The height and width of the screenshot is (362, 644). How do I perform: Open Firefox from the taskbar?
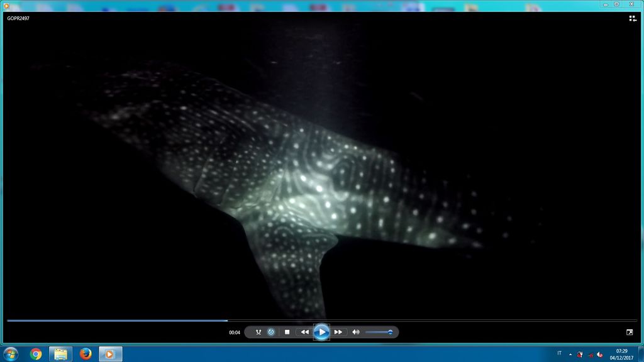point(86,354)
